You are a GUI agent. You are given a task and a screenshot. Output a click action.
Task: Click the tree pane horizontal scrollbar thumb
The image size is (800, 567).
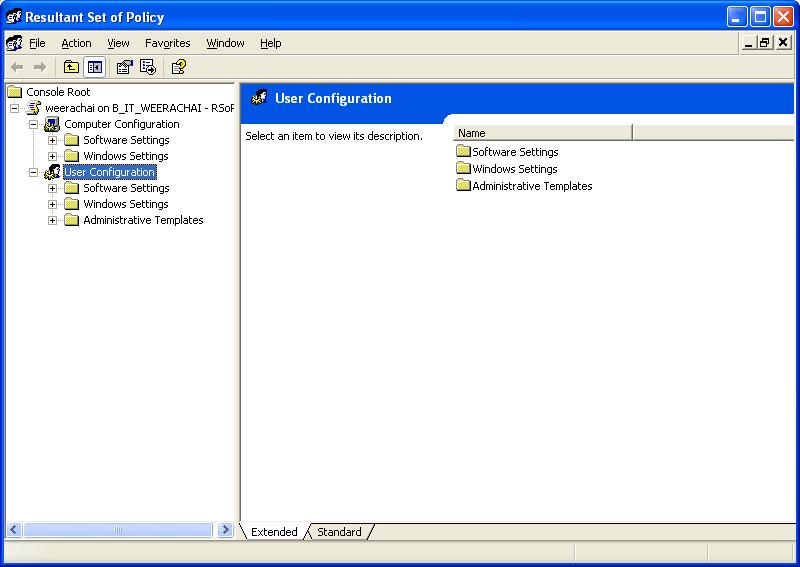click(117, 530)
